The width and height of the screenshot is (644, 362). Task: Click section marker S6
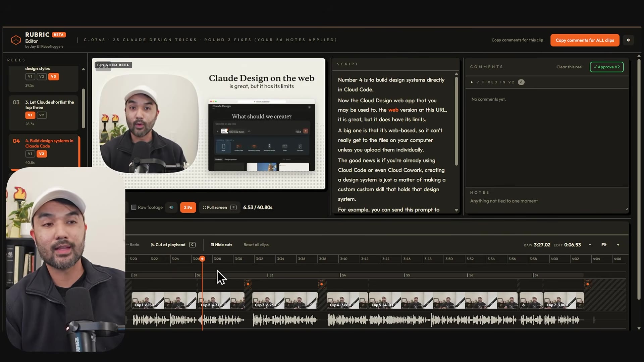click(470, 275)
